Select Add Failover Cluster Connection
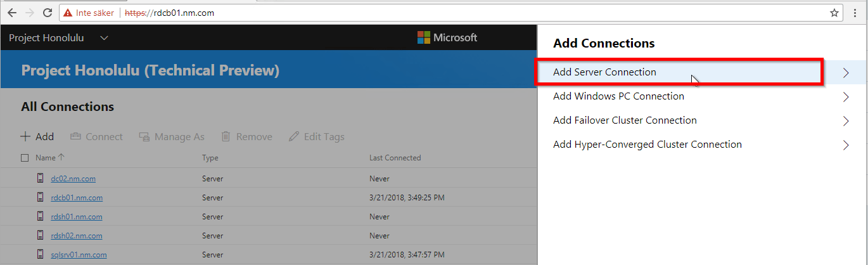Image resolution: width=868 pixels, height=265 pixels. click(703, 120)
